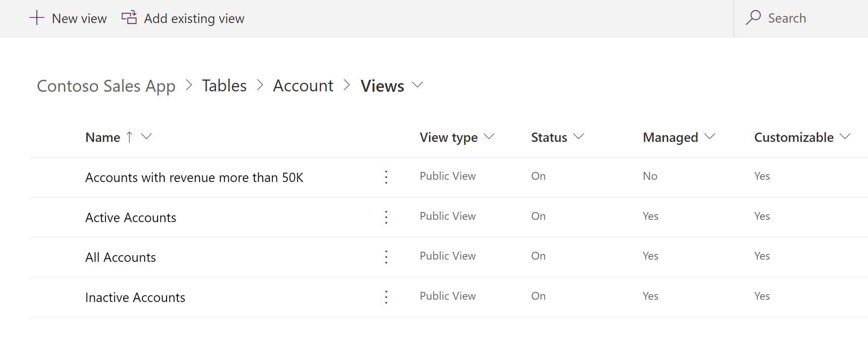This screenshot has width=868, height=348.
Task: Navigate to Tables breadcrumb
Action: [224, 86]
